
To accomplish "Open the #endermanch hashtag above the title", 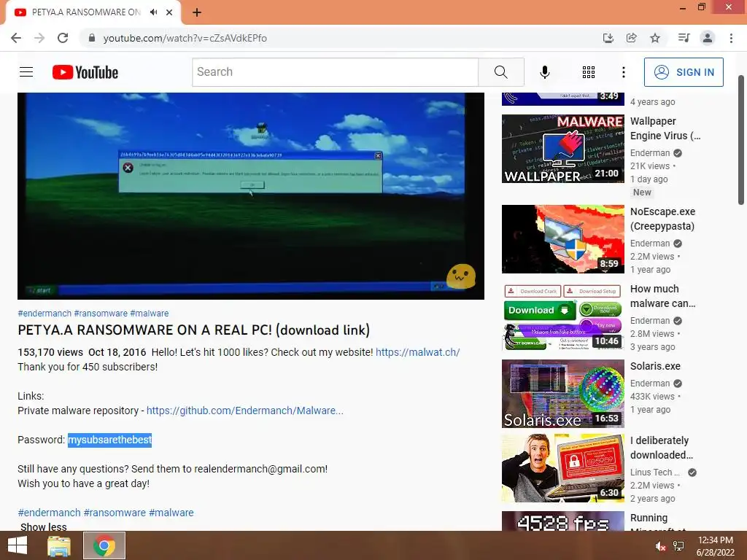I will click(44, 314).
